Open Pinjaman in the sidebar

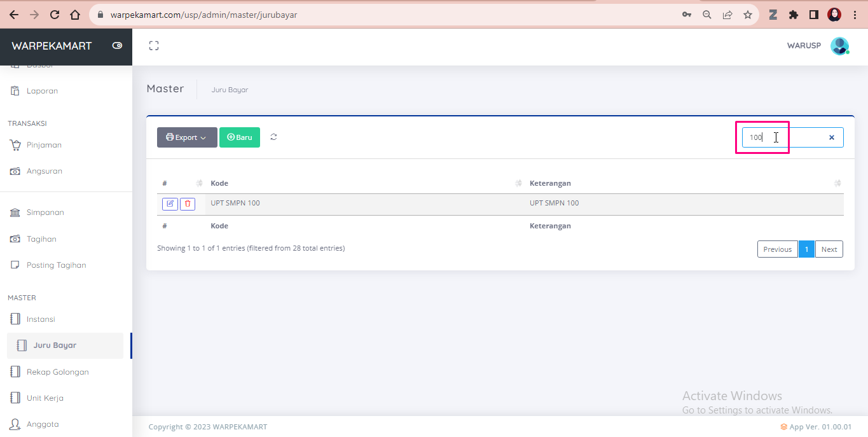pos(44,145)
